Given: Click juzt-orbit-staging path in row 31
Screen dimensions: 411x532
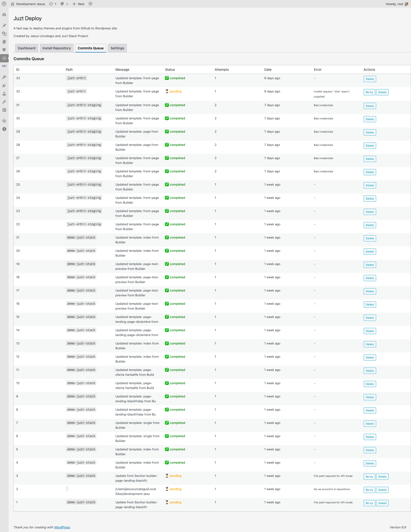Looking at the screenshot, I should pos(84,105).
